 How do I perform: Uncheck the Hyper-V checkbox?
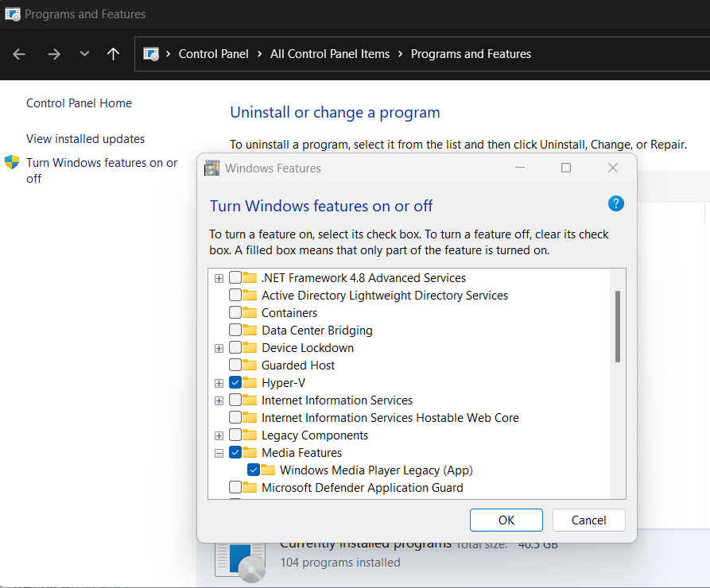[x=235, y=382]
